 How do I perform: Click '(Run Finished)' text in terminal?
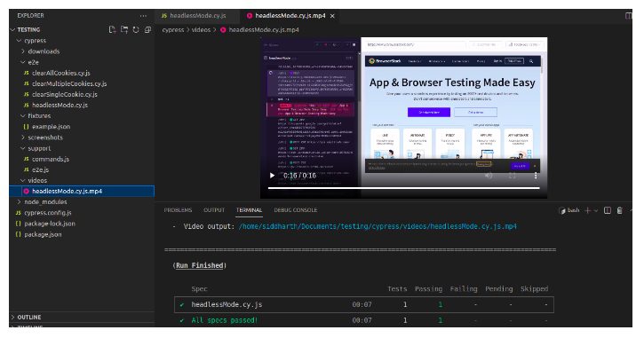(199, 265)
